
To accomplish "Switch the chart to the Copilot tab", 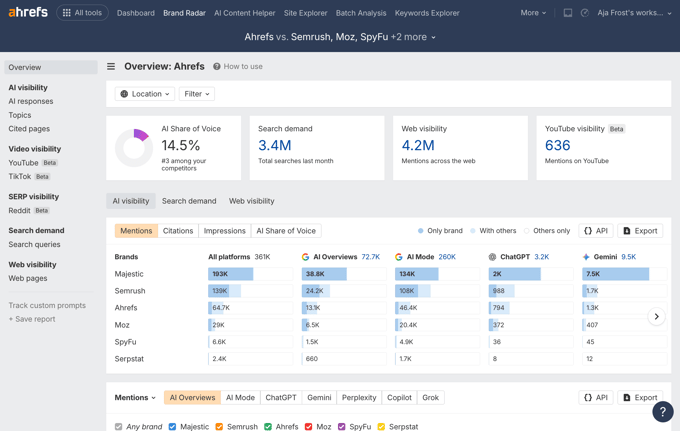I will [x=399, y=397].
